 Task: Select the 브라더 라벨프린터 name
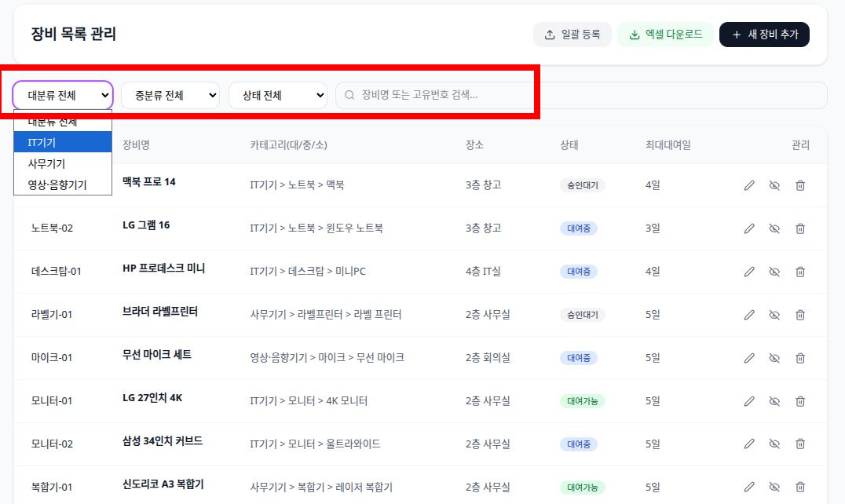[159, 311]
